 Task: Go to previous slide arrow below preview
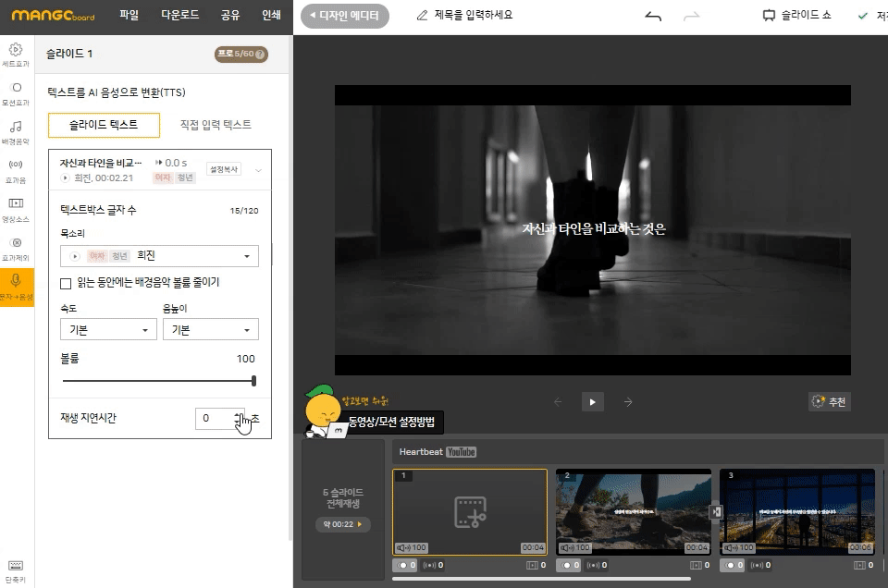coord(558,402)
